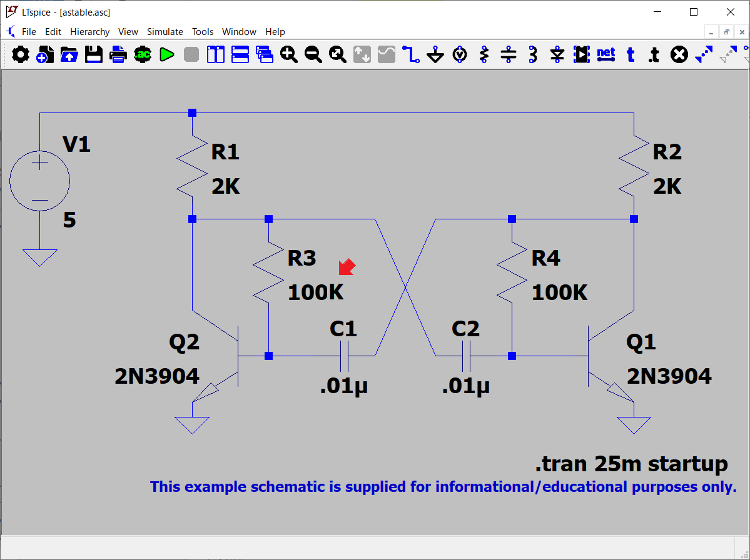This screenshot has height=560, width=750.
Task: Click the Run simulation green arrow
Action: coord(166,55)
